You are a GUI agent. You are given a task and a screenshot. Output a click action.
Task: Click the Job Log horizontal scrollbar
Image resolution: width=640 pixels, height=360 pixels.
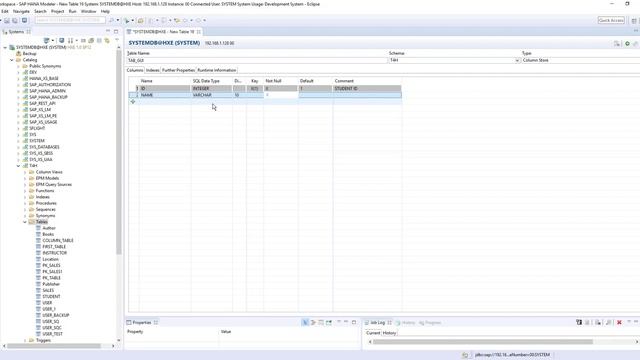click(483, 342)
